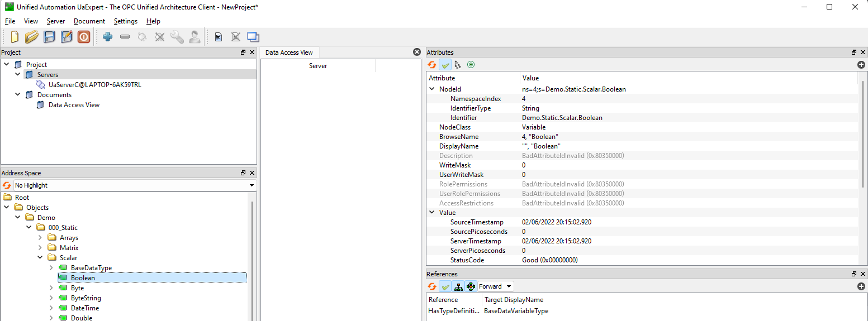Click the Add Document toolbar icon
This screenshot has height=321, width=868.
(x=219, y=37)
